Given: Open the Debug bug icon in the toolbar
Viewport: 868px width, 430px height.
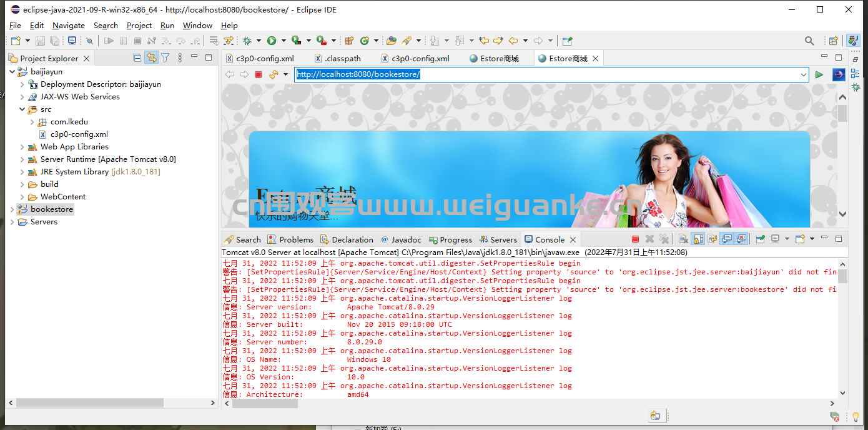Looking at the screenshot, I should pos(247,41).
